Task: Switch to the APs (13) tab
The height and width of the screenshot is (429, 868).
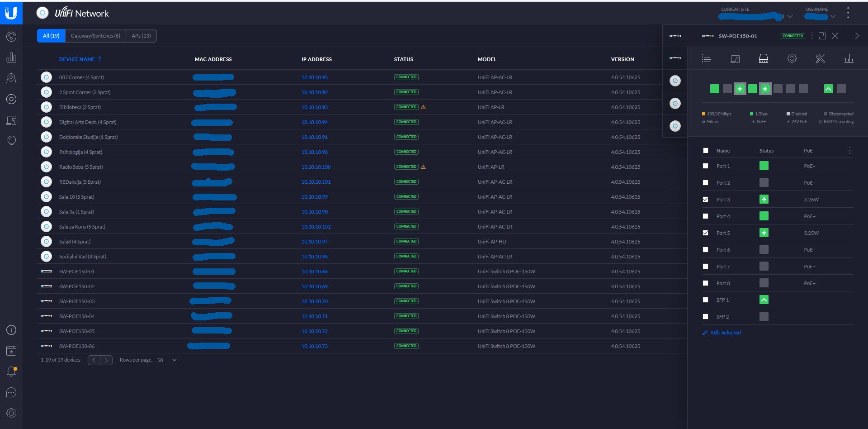Action: coord(141,36)
